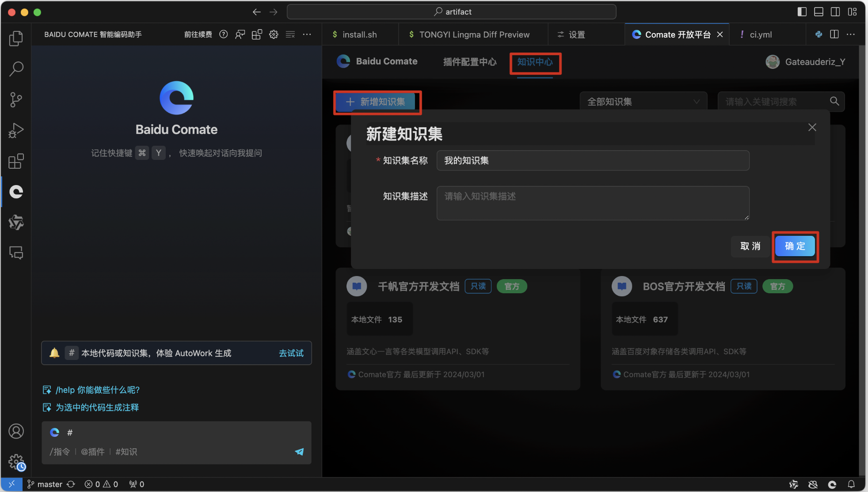Click the search magnifier in keyword field
The width and height of the screenshot is (868, 492).
tap(834, 101)
